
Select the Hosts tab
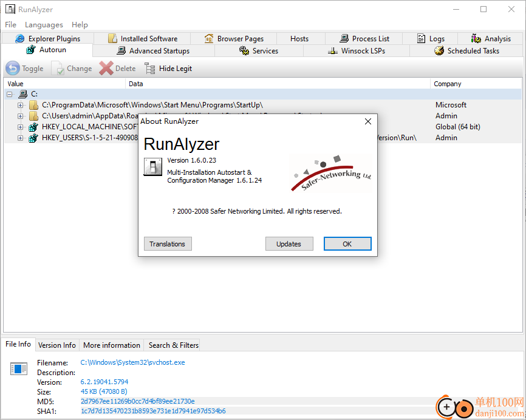pyautogui.click(x=299, y=39)
